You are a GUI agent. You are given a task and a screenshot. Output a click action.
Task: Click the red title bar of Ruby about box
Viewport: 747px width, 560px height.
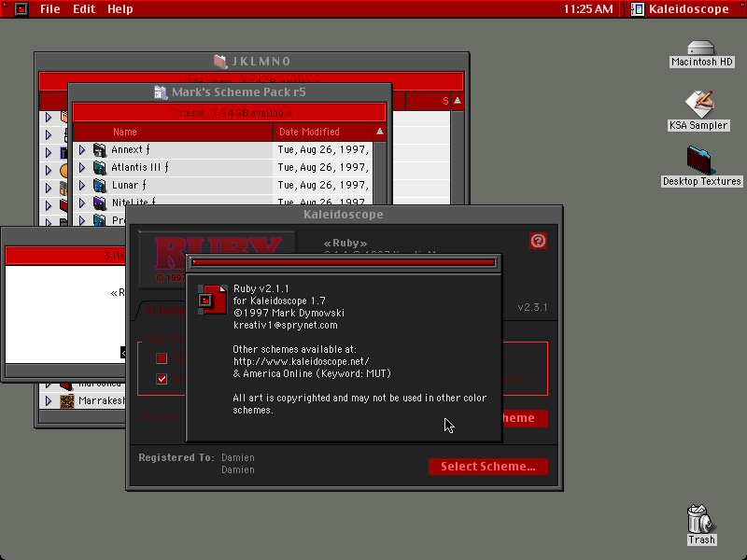344,263
